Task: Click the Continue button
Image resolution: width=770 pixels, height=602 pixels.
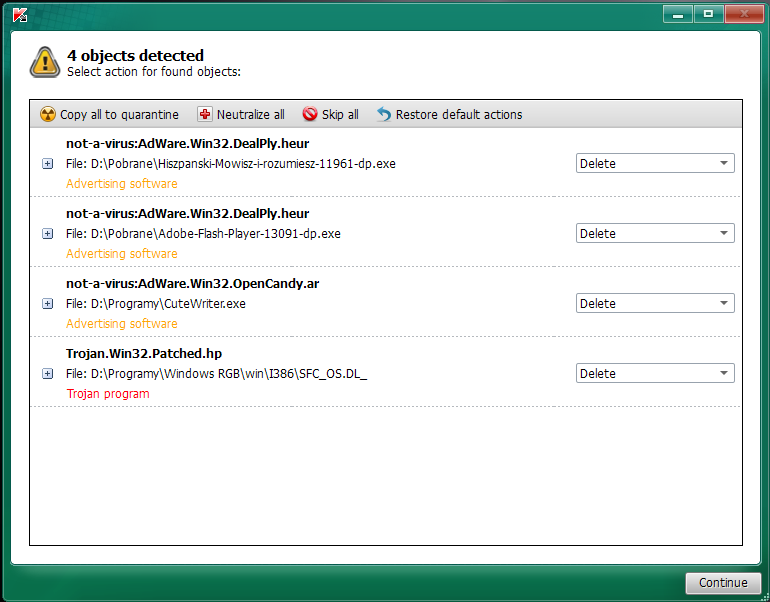Action: [723, 583]
